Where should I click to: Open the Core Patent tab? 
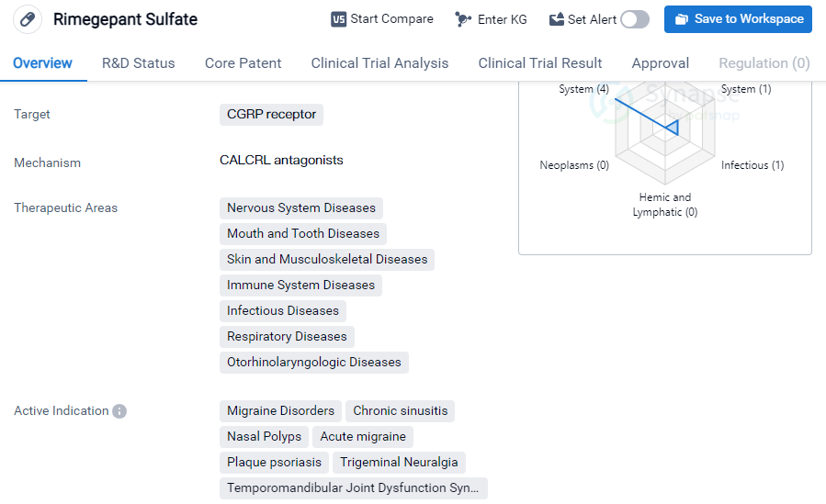(x=243, y=63)
